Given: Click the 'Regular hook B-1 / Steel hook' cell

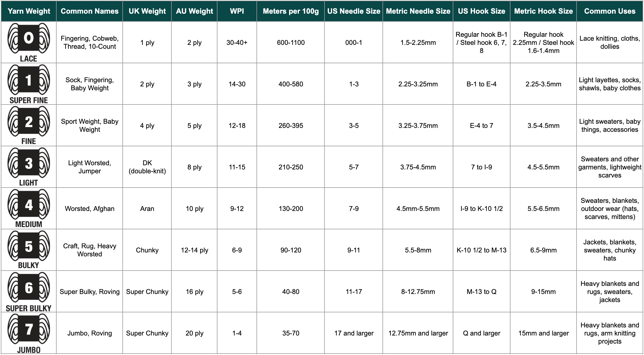Looking at the screenshot, I should pyautogui.click(x=481, y=42).
